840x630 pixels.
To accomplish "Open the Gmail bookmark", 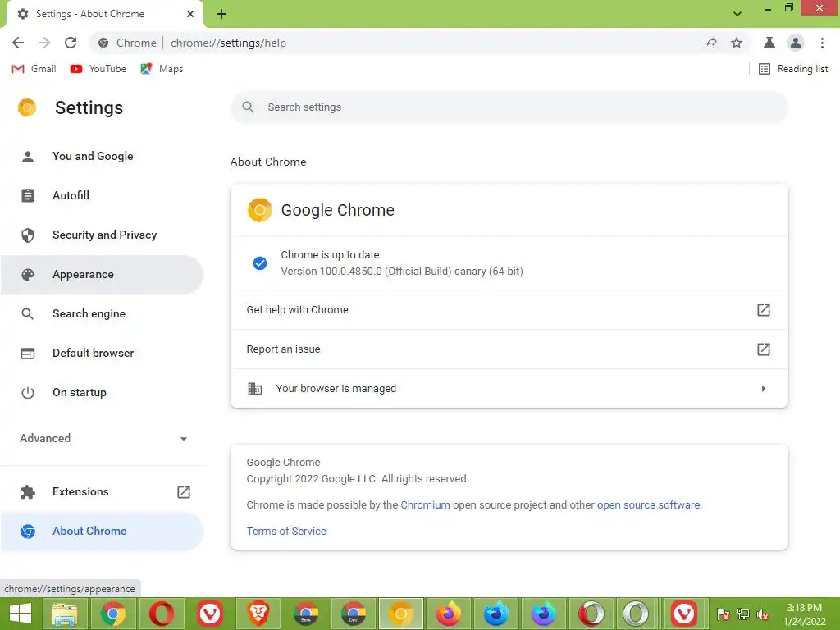I will coord(34,69).
